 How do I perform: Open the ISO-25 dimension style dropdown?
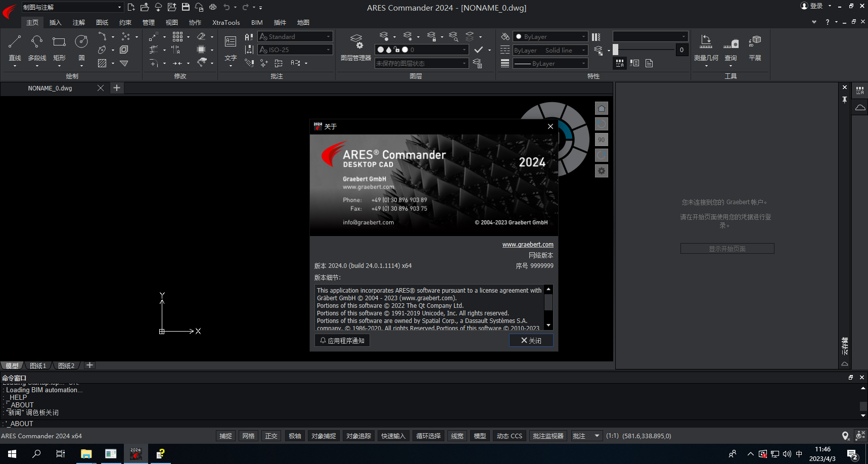coord(295,50)
